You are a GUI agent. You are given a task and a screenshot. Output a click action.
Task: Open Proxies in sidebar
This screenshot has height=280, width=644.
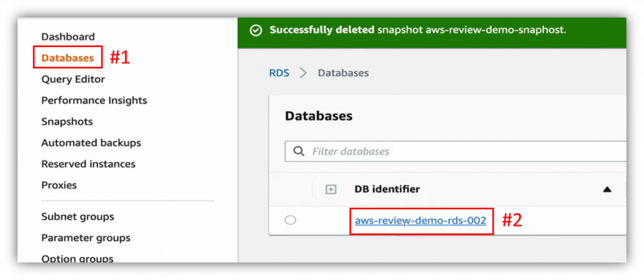58,185
